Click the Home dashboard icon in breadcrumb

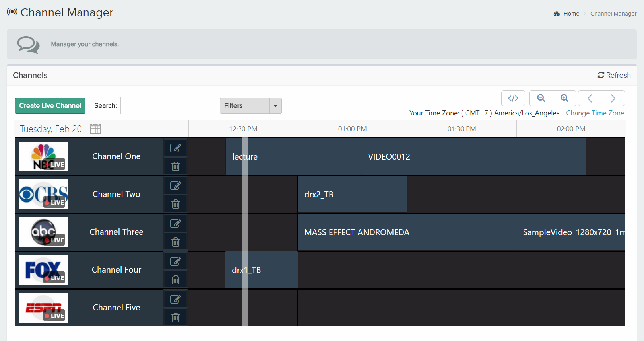557,14
